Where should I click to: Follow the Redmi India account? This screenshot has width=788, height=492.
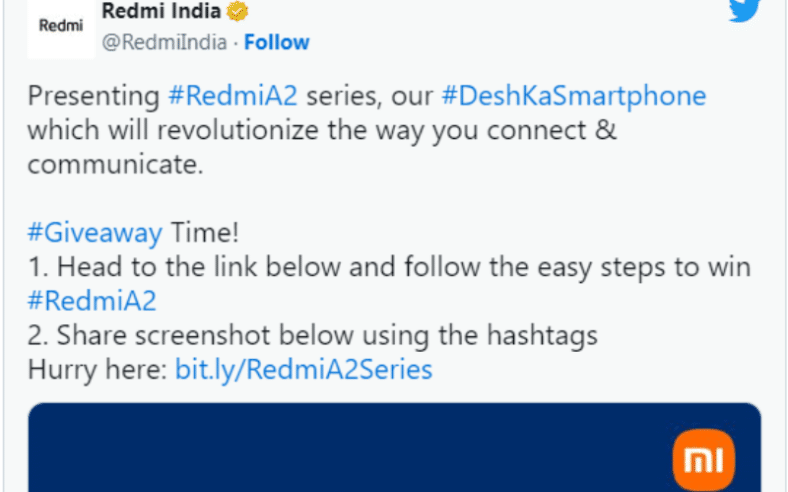[x=277, y=42]
